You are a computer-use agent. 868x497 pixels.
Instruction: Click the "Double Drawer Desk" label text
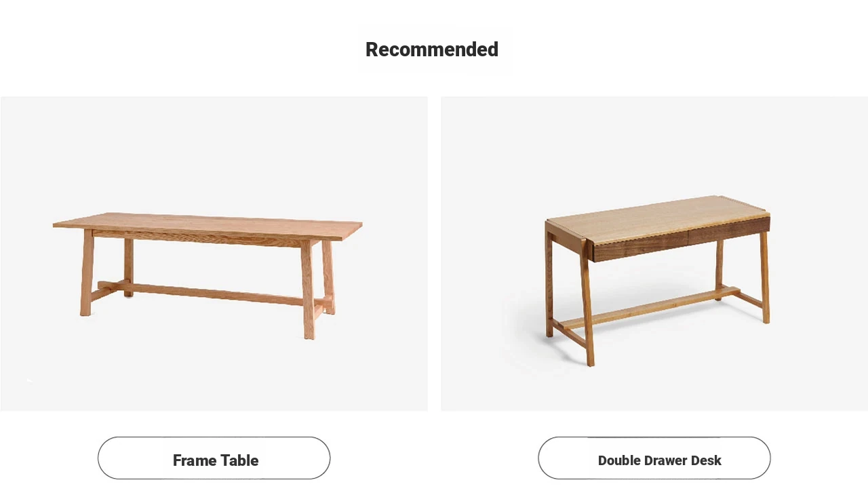tap(660, 460)
